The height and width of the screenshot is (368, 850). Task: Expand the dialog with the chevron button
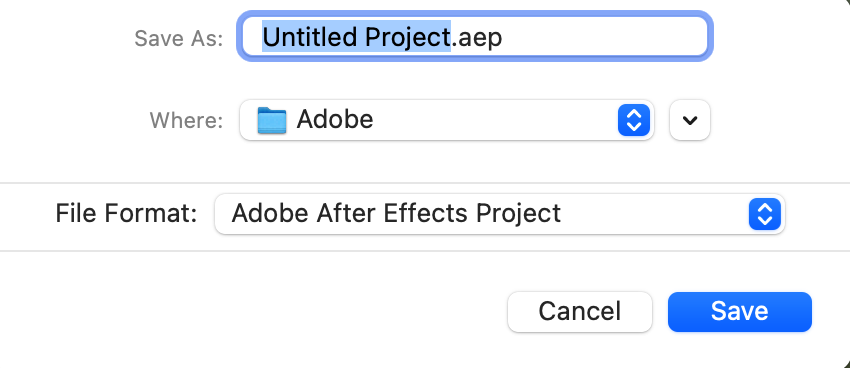(690, 120)
